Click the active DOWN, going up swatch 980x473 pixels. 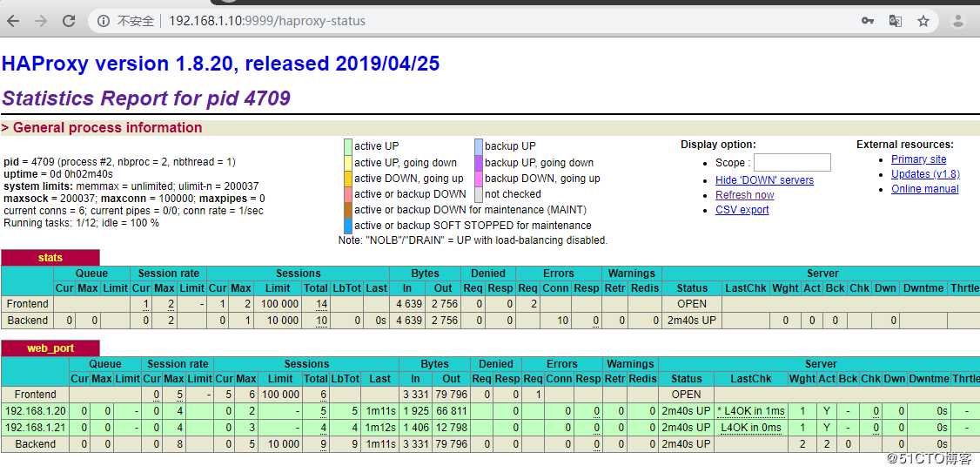(x=347, y=179)
